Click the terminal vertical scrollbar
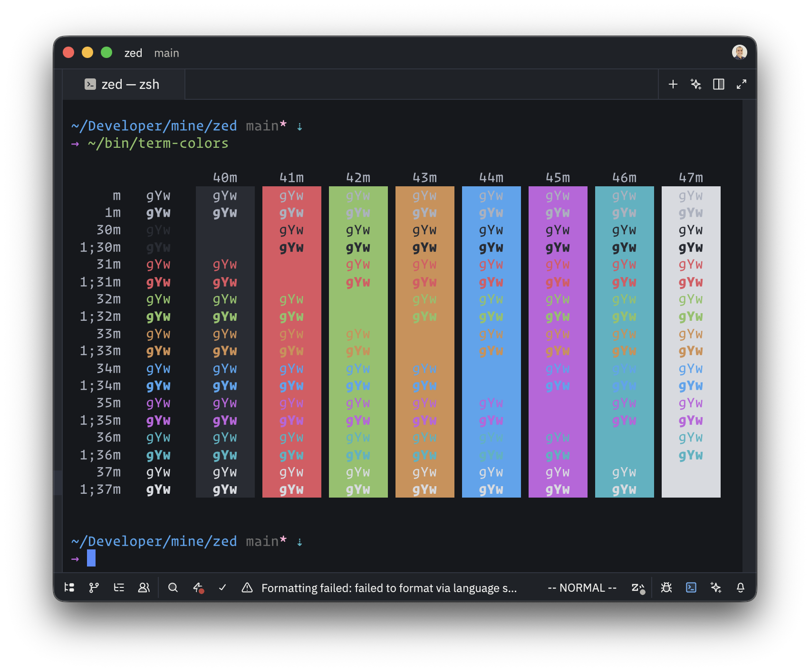The height and width of the screenshot is (672, 810). (x=749, y=336)
